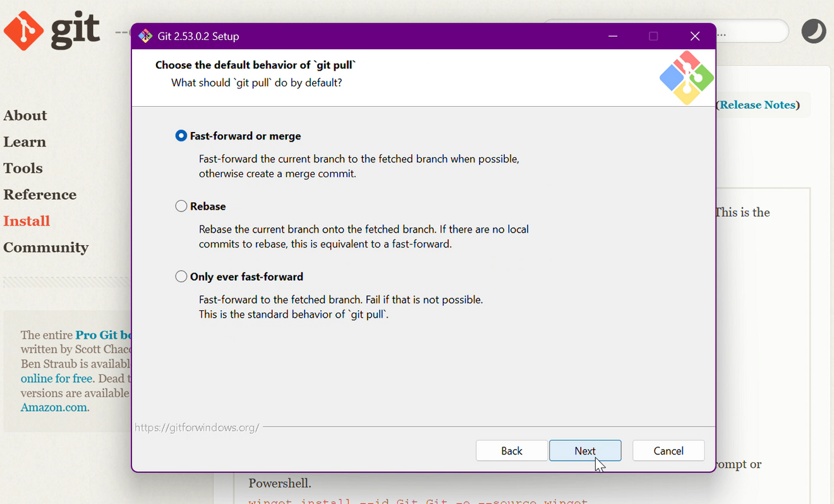Click 'This is the standard behavior' text
Image resolution: width=834 pixels, height=504 pixels.
(x=294, y=314)
